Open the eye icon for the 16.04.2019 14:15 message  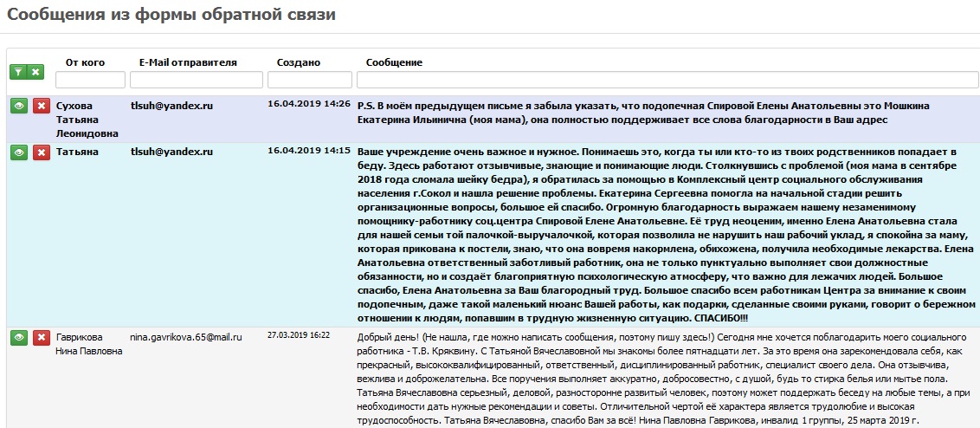click(18, 152)
